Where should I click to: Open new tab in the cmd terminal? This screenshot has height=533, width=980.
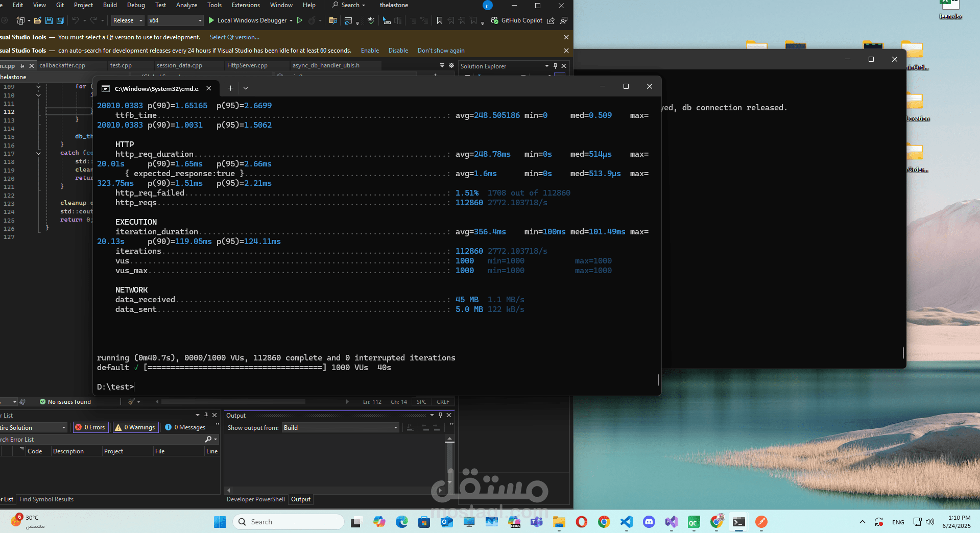coord(230,88)
